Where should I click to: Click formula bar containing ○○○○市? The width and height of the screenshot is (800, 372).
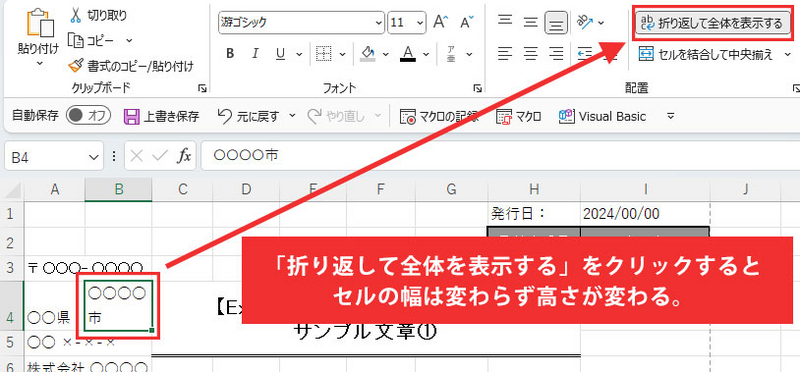500,156
